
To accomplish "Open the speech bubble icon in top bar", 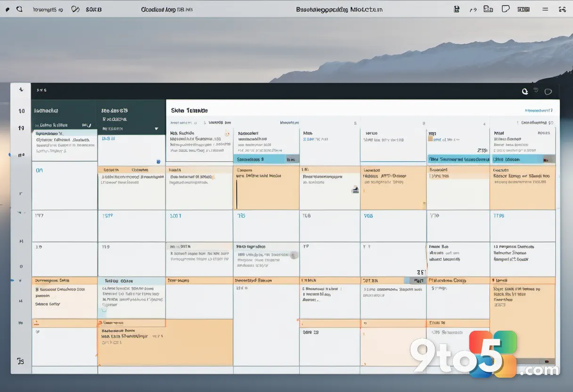I will [x=506, y=9].
